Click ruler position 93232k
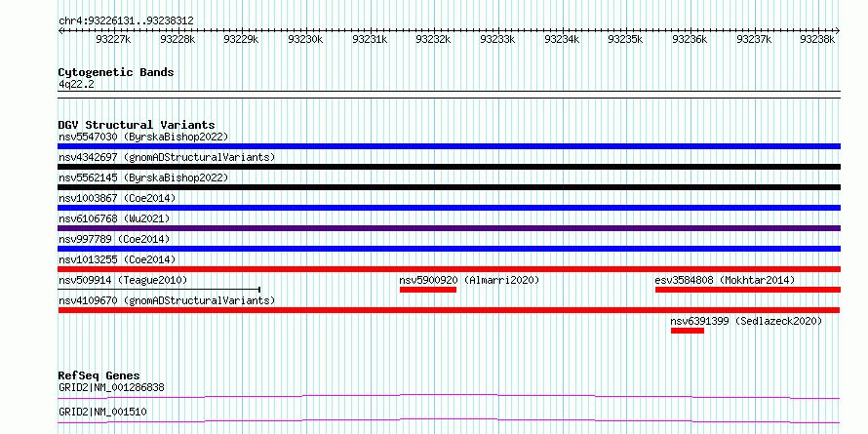The height and width of the screenshot is (434, 868). tap(433, 39)
